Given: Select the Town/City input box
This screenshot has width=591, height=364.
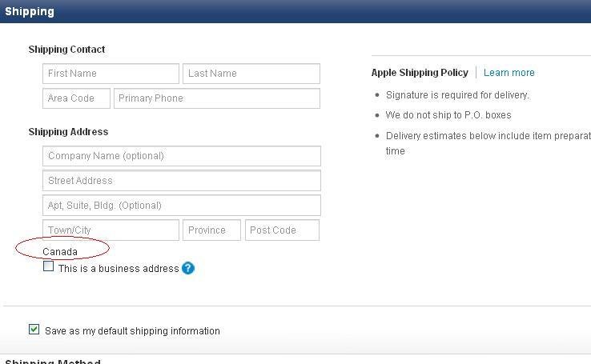Looking at the screenshot, I should point(111,230).
